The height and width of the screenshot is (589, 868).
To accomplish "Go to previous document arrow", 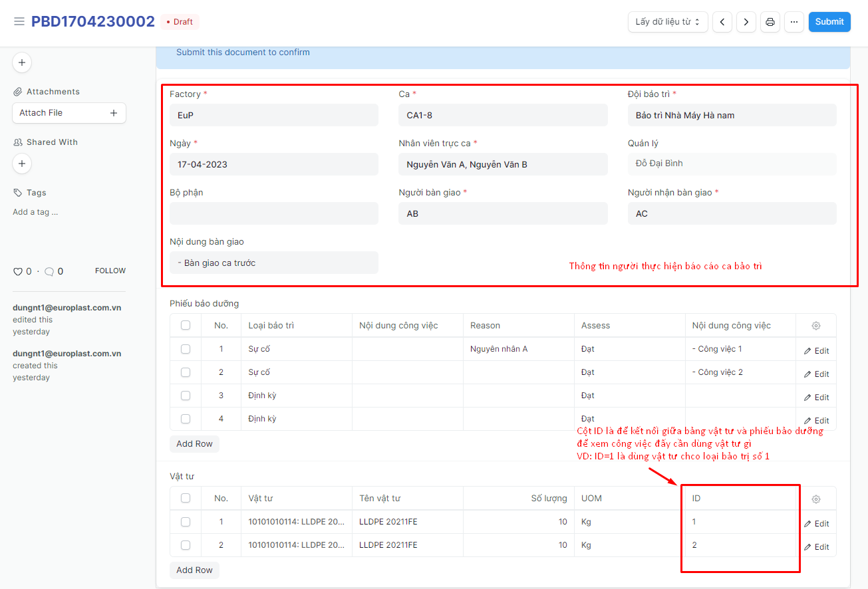I will click(722, 22).
